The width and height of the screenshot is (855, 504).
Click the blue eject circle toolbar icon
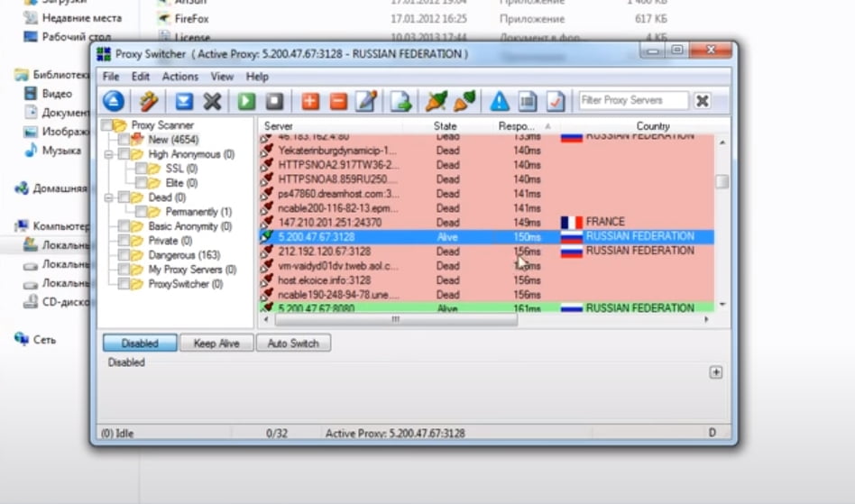coord(114,101)
